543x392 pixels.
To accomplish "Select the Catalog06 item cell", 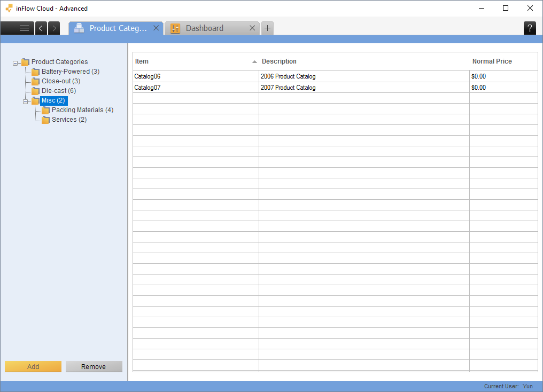I will coord(196,76).
